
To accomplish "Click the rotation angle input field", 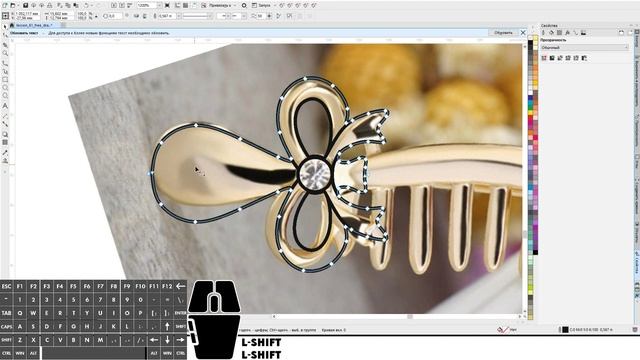I will (x=114, y=16).
